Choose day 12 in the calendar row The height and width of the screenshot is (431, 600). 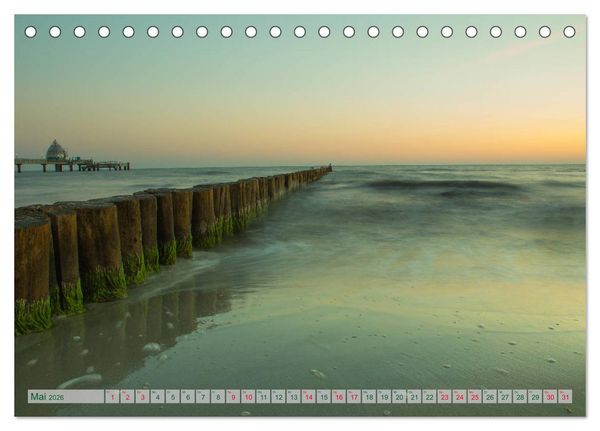click(279, 397)
